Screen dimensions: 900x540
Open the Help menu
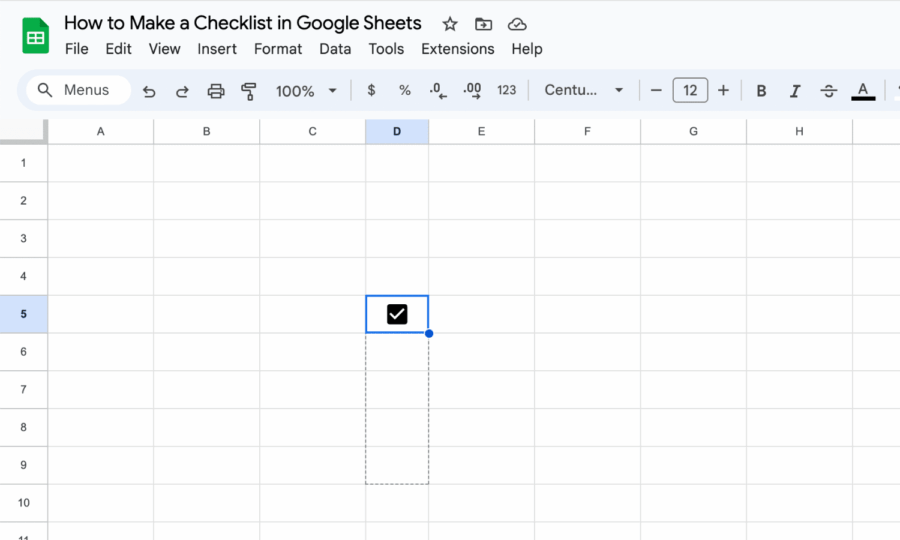pyautogui.click(x=527, y=49)
